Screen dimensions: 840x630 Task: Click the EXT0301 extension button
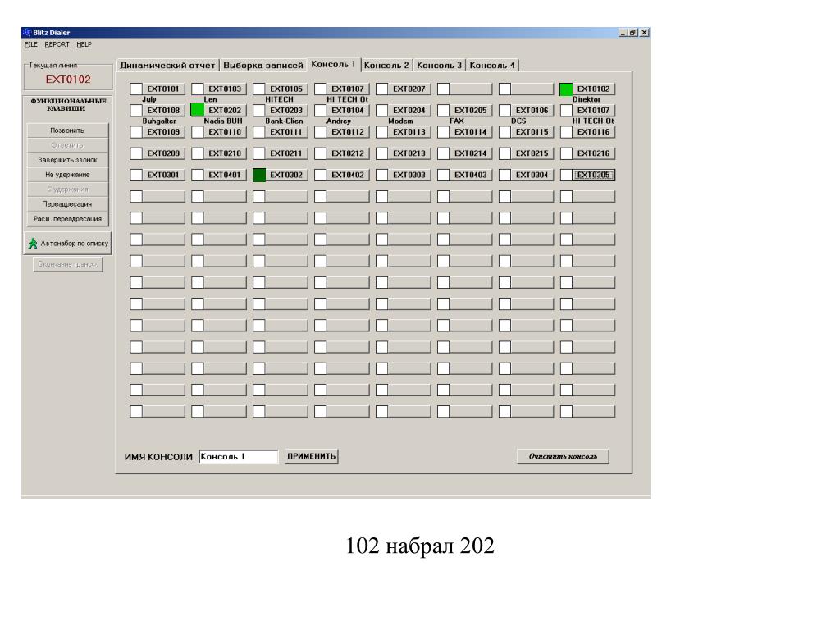coord(163,175)
